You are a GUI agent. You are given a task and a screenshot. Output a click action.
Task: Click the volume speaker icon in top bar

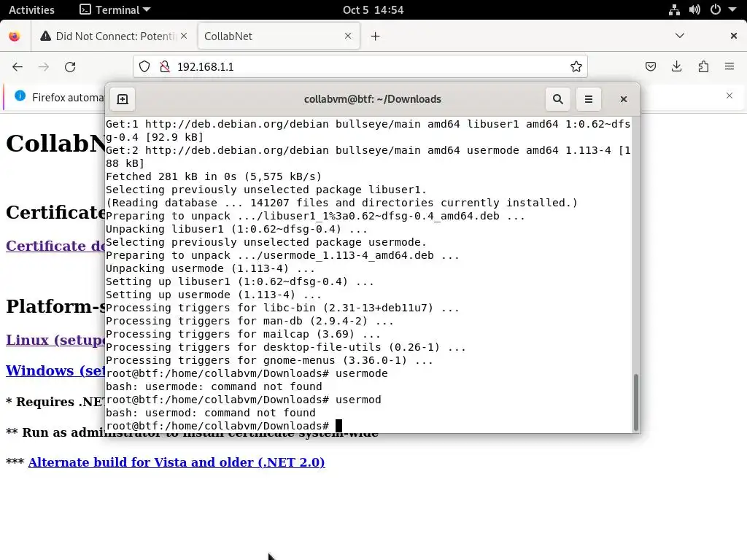(x=694, y=9)
